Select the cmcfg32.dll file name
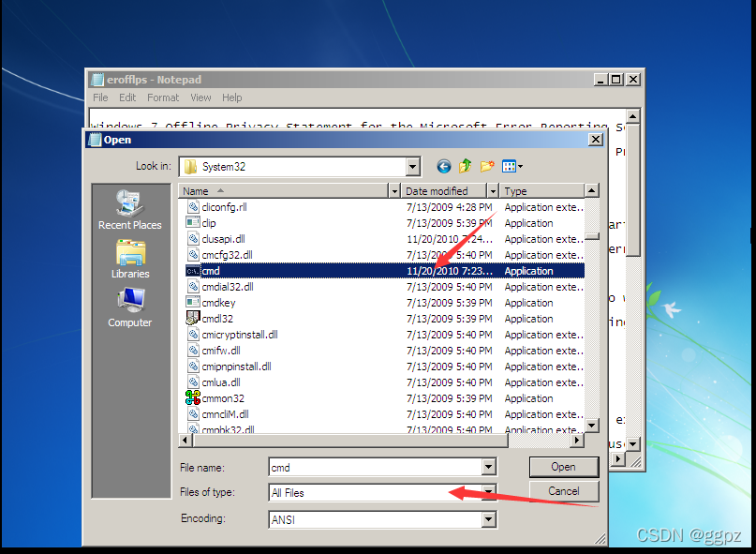The height and width of the screenshot is (554, 756). point(227,255)
